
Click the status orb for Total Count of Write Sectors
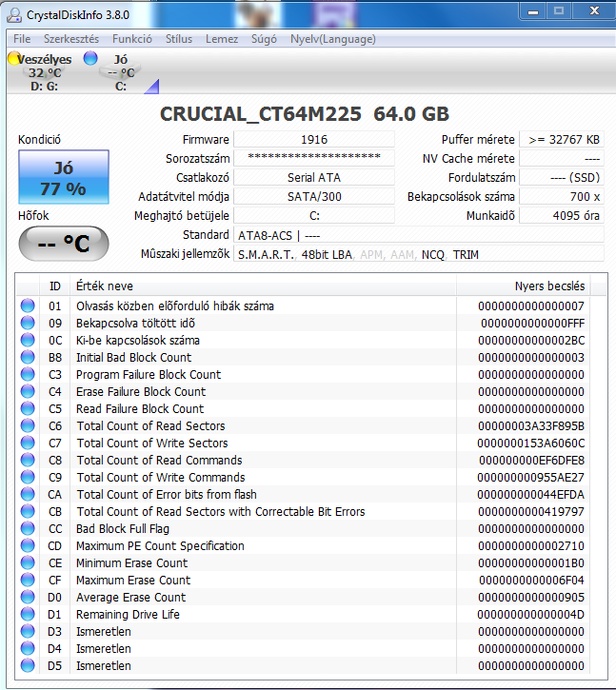[x=28, y=444]
